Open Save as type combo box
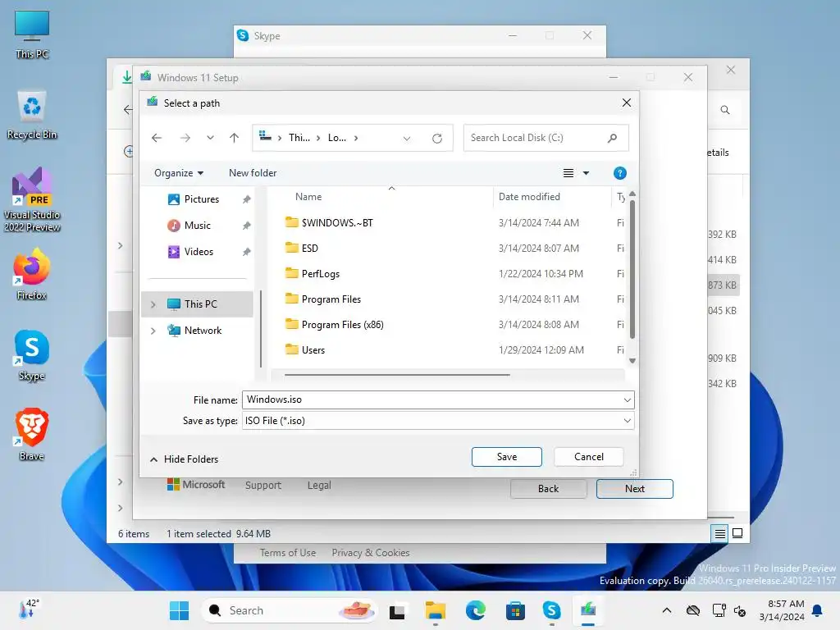The height and width of the screenshot is (630, 840). 438,421
